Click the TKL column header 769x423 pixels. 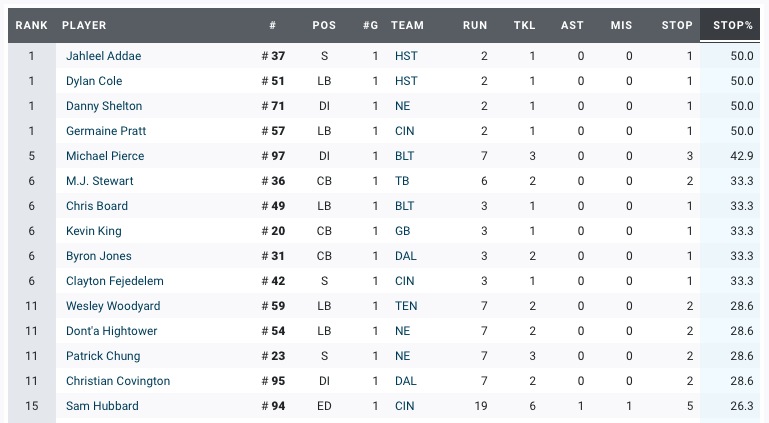pyautogui.click(x=524, y=25)
